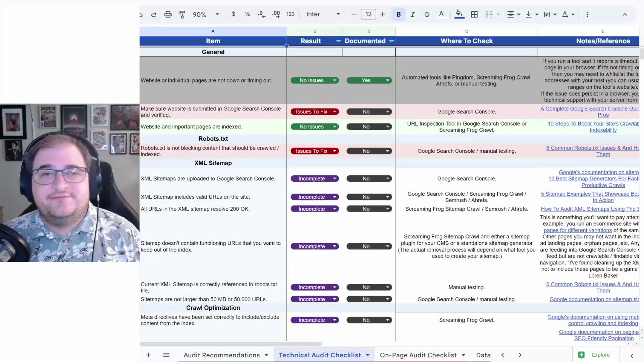This screenshot has height=362, width=644.
Task: Toggle bold formatting button
Action: pyautogui.click(x=398, y=14)
